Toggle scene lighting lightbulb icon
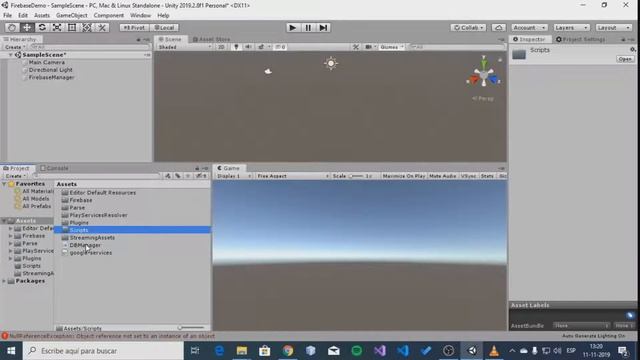Viewport: 640px width, 360px height. point(236,47)
